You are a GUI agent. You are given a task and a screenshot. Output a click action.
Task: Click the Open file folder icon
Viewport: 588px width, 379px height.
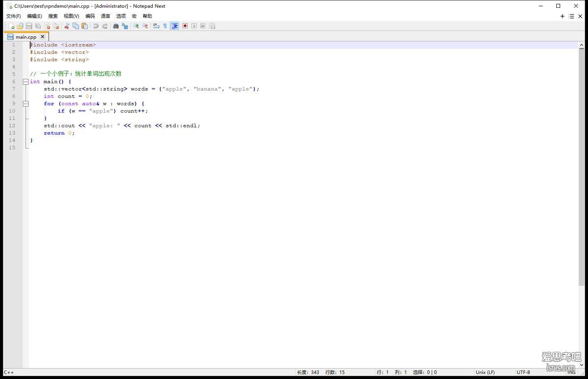[20, 26]
